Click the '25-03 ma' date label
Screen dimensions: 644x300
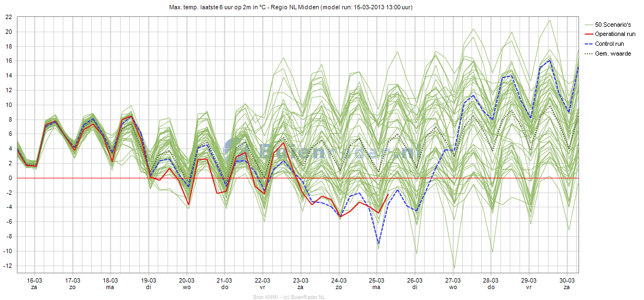377,284
